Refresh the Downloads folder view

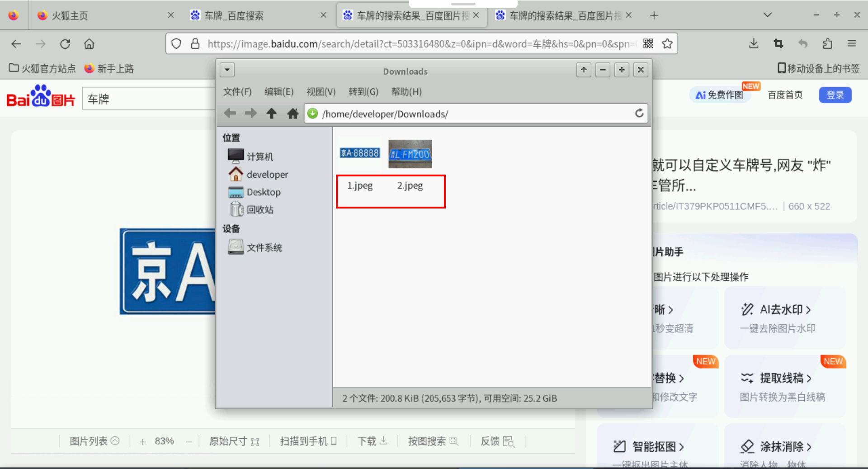[x=639, y=114]
